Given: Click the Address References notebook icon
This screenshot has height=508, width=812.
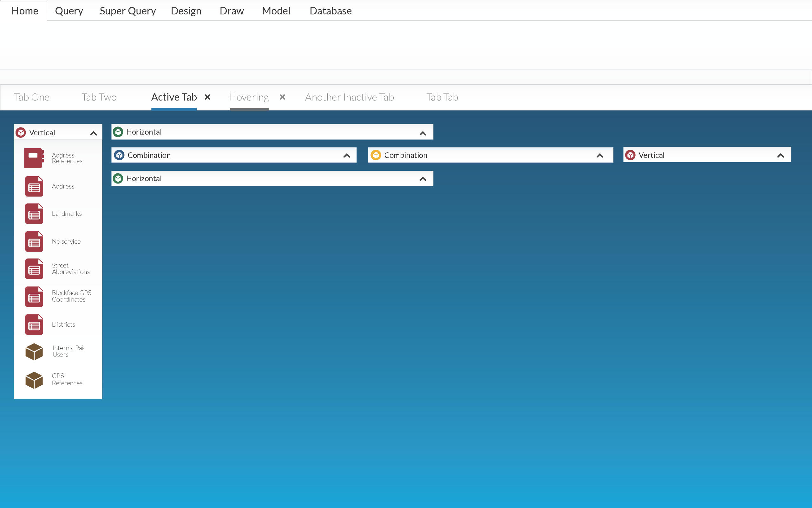Looking at the screenshot, I should click(34, 158).
